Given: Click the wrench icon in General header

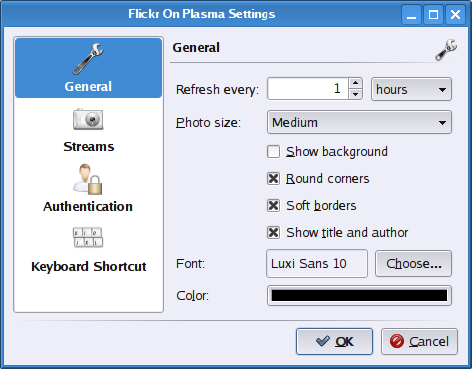Looking at the screenshot, I should click(x=446, y=50).
